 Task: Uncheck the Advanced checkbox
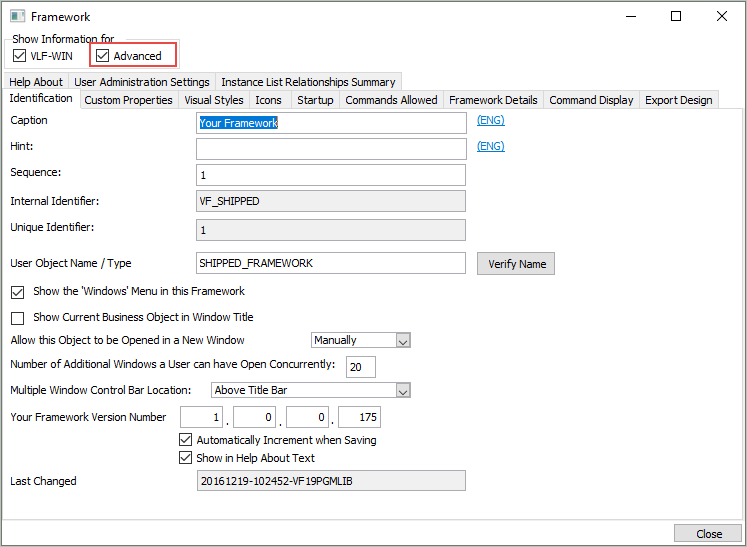pos(103,55)
